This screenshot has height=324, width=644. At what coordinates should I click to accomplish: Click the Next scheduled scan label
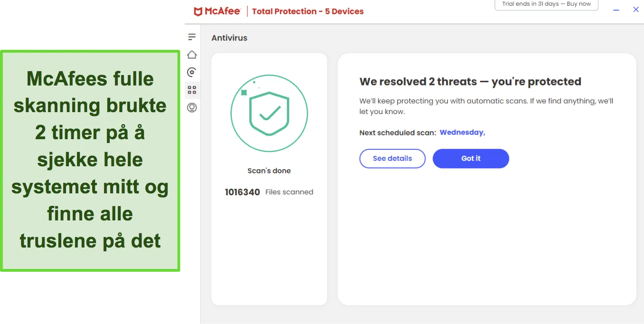398,133
